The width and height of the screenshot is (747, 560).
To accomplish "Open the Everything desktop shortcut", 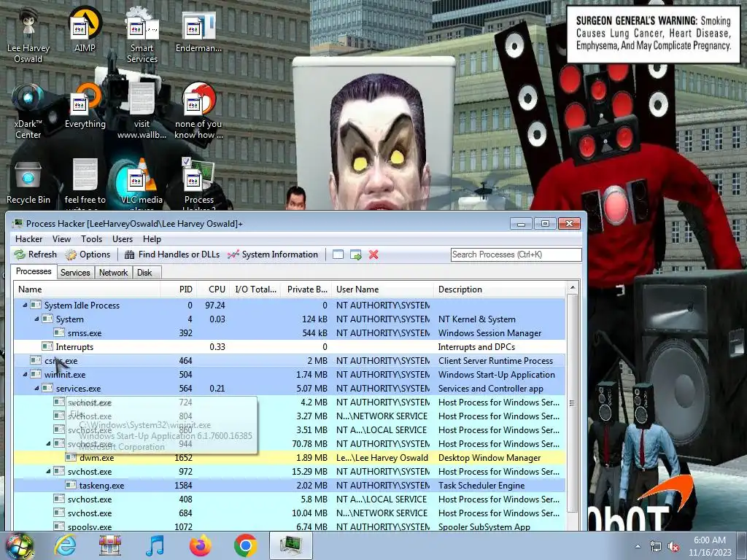I will [x=85, y=106].
